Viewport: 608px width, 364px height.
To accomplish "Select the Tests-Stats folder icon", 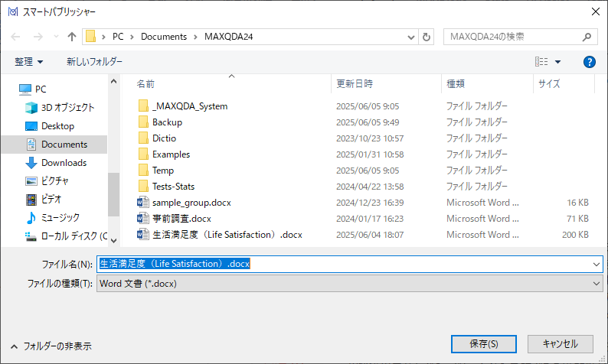I will [x=143, y=187].
